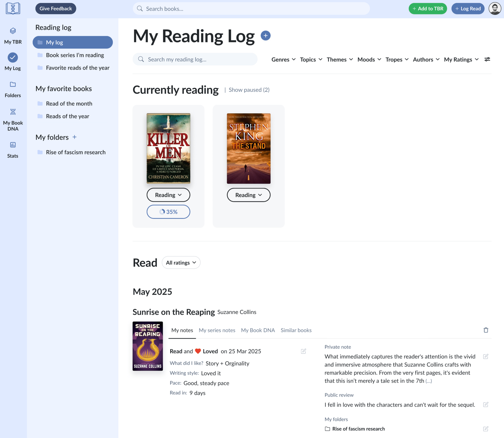504x438 pixels.
Task: Add new folder with plus icon
Action: click(75, 137)
